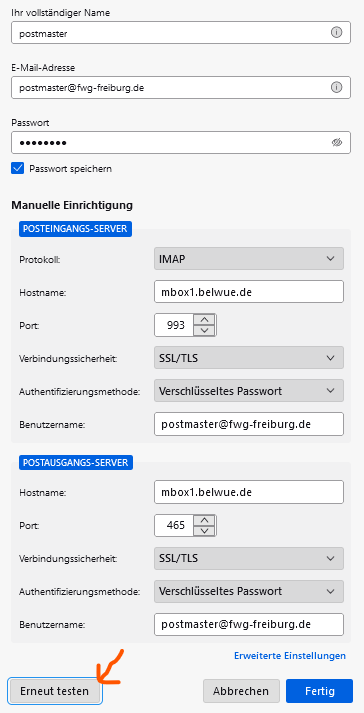Click the info icon in the E-Mail-Adresse field
364x713 pixels.
(336, 87)
